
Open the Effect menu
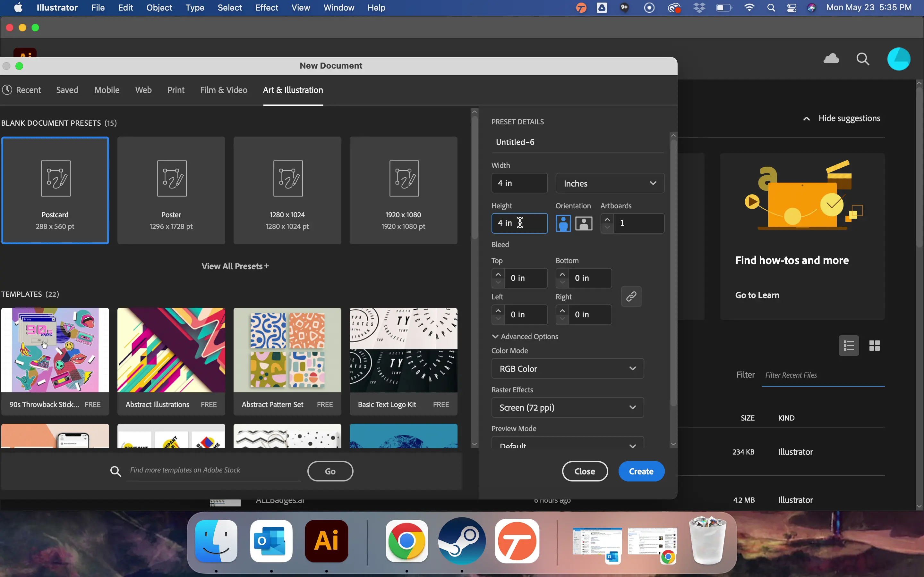point(267,8)
